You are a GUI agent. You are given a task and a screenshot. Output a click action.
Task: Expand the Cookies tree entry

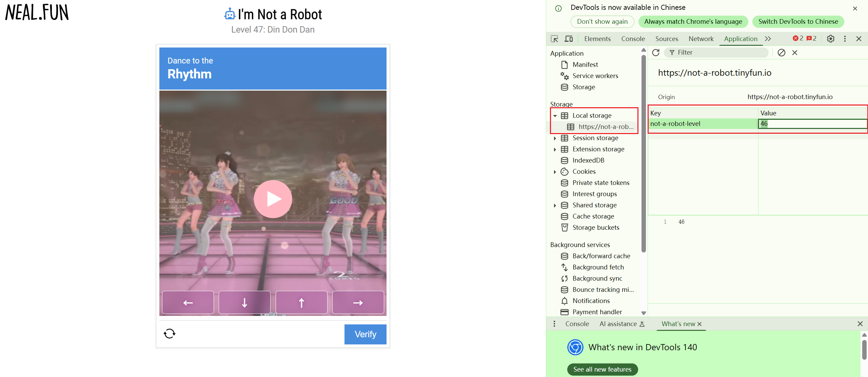[x=555, y=172]
